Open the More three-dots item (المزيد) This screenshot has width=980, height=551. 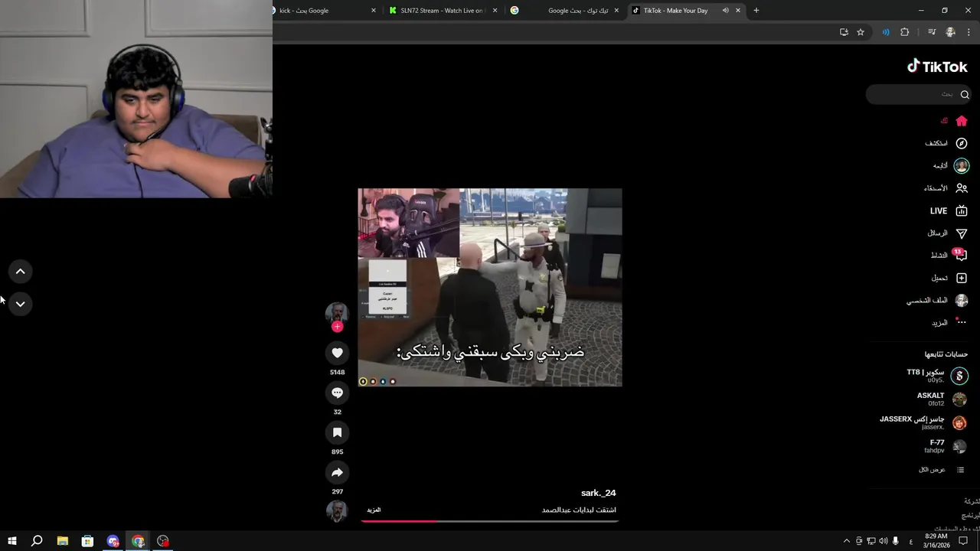click(961, 322)
